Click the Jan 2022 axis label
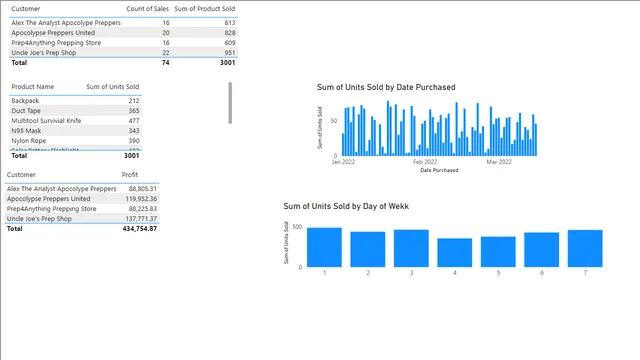 pyautogui.click(x=343, y=162)
